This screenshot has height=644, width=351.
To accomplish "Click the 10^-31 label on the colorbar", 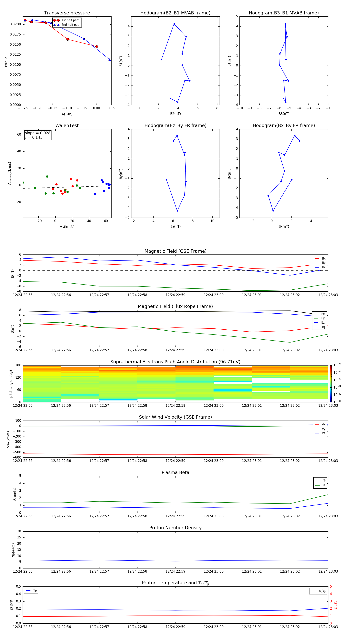I will tap(337, 402).
